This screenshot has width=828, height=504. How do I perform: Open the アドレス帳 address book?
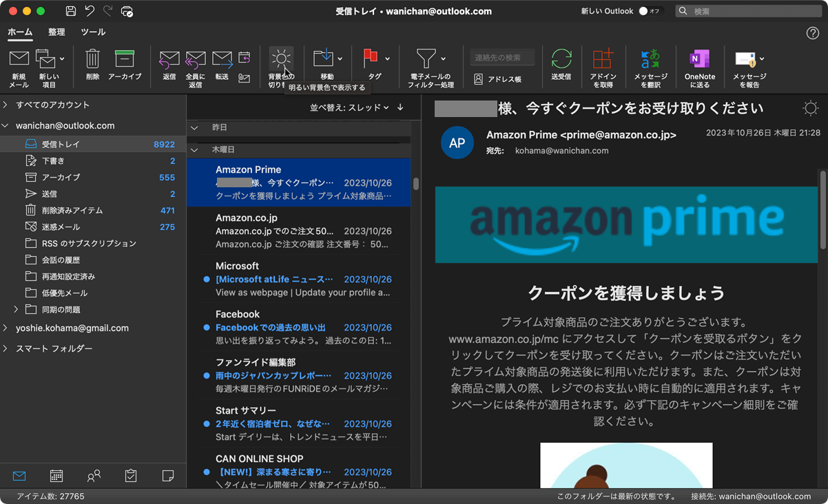pyautogui.click(x=497, y=79)
